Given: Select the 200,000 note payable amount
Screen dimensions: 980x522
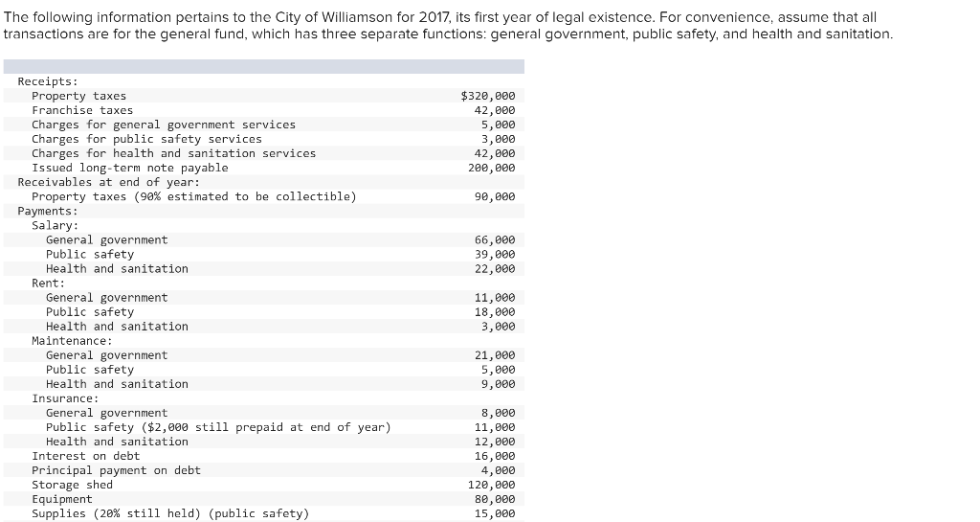Looking at the screenshot, I should pos(492,168).
